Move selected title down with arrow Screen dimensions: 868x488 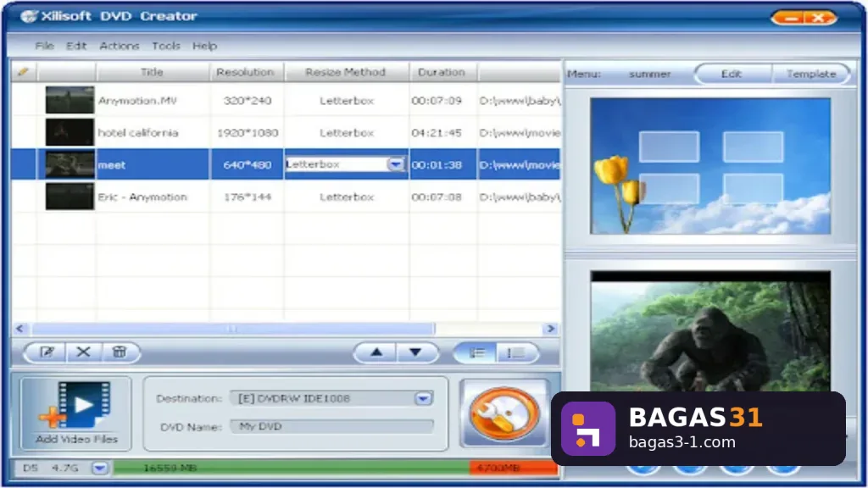click(415, 352)
